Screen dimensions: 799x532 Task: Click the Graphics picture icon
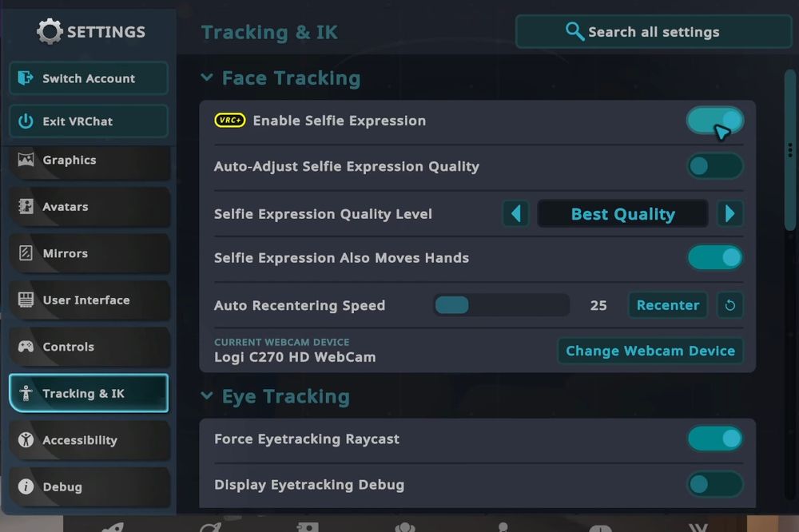(26, 160)
